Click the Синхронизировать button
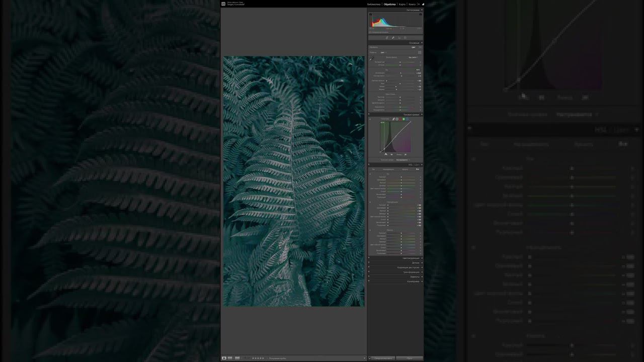644x362 pixels. [383, 358]
